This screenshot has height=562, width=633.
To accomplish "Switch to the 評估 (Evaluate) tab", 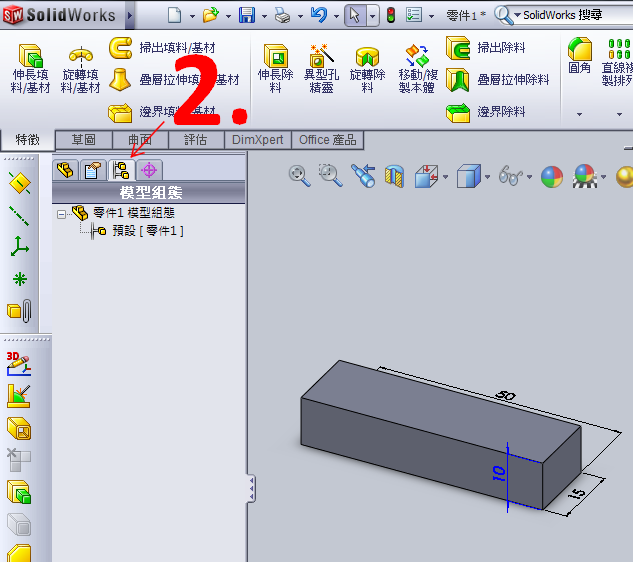I will click(x=195, y=140).
